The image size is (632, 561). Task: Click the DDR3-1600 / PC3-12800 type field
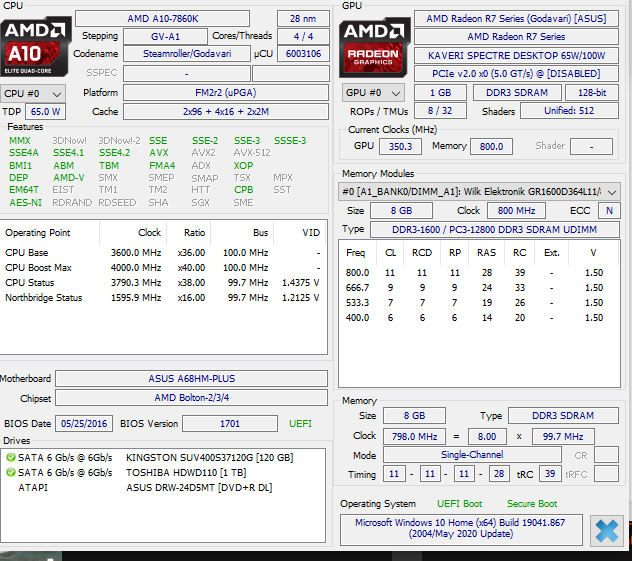click(x=495, y=230)
